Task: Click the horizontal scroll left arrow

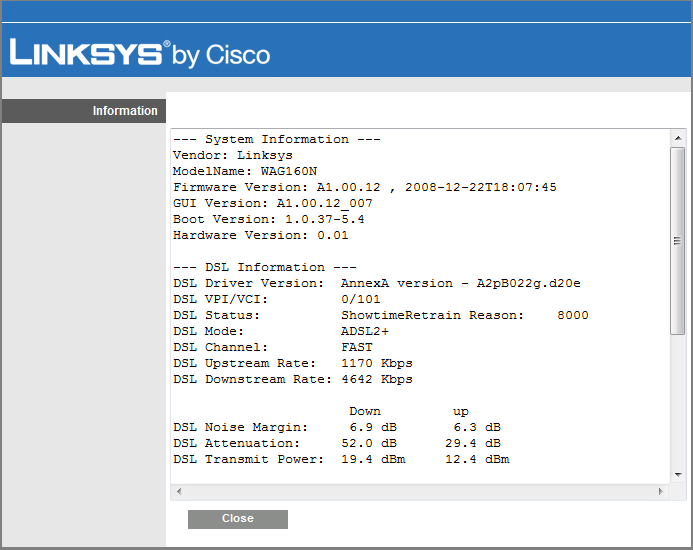Action: tap(179, 491)
